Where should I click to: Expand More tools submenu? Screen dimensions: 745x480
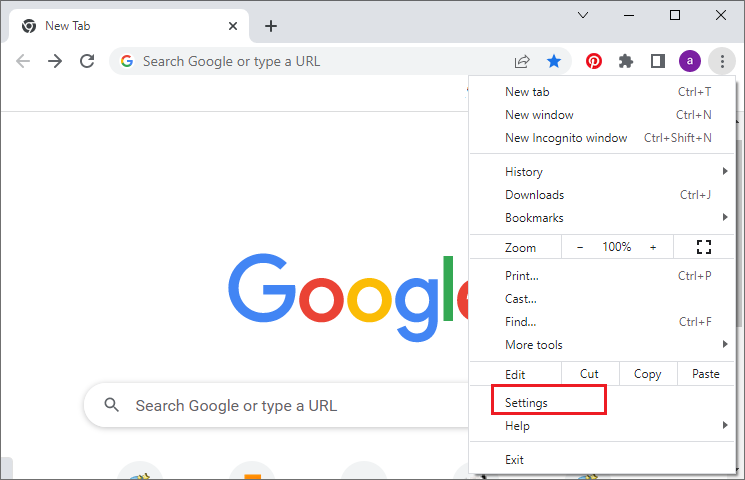click(x=602, y=345)
